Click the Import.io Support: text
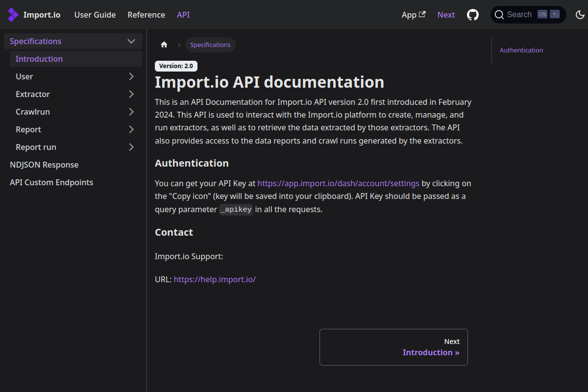This screenshot has height=392, width=588. (x=189, y=256)
